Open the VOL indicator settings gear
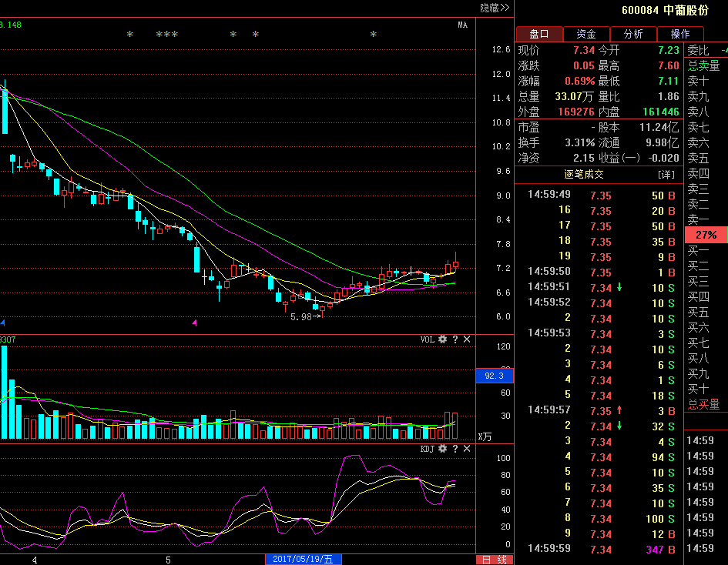 (443, 339)
